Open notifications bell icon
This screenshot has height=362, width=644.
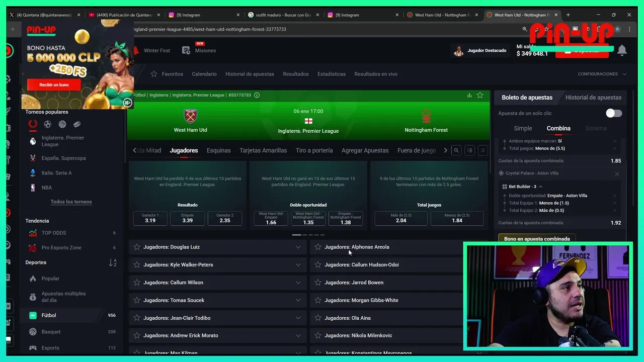point(622,50)
